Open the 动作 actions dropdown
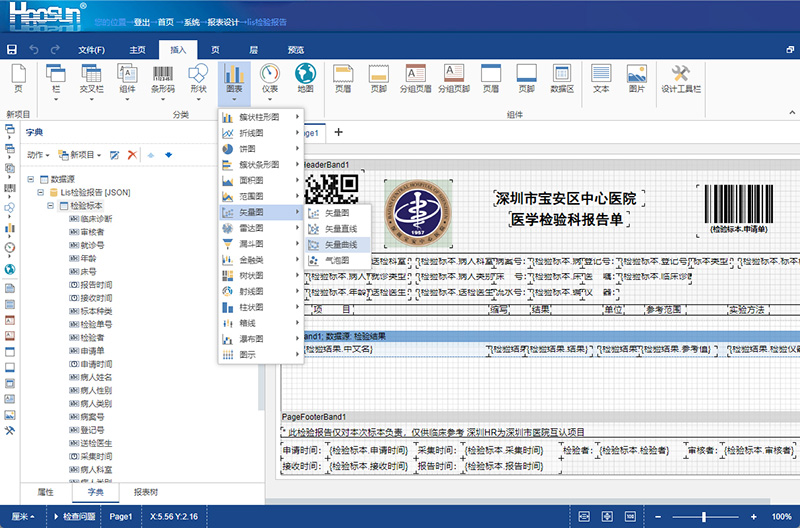The width and height of the screenshot is (800, 528). [38, 155]
